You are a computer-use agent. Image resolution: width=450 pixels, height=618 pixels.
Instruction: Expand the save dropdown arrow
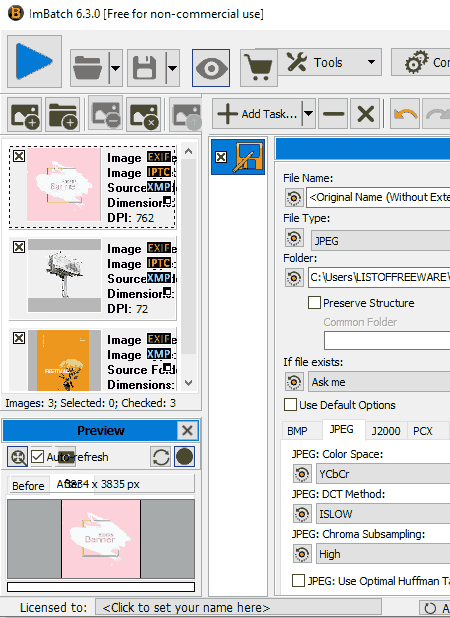[x=172, y=68]
